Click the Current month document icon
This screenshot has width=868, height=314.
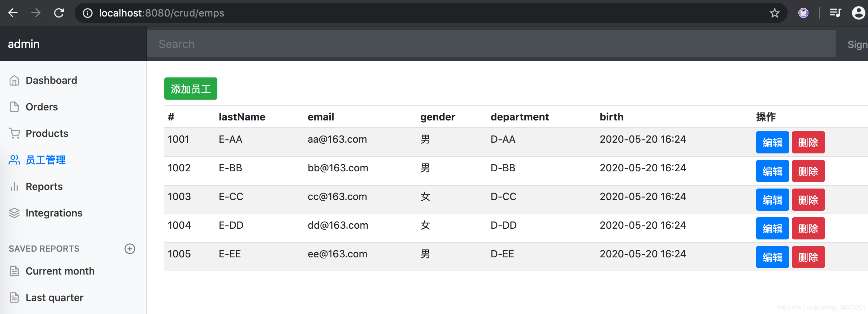14,271
